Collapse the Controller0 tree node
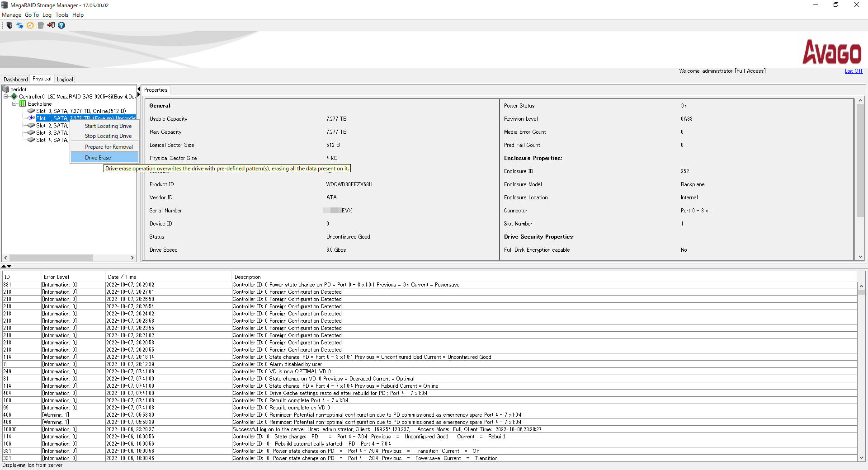The image size is (868, 470). coord(6,96)
